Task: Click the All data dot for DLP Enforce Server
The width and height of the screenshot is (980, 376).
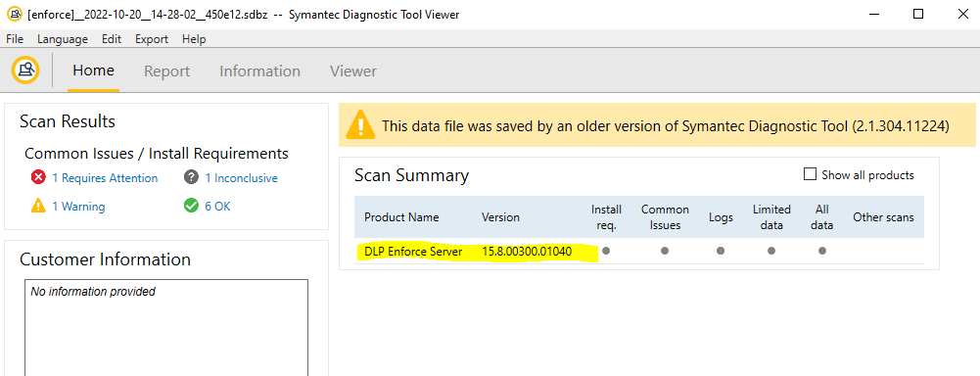Action: pos(821,251)
